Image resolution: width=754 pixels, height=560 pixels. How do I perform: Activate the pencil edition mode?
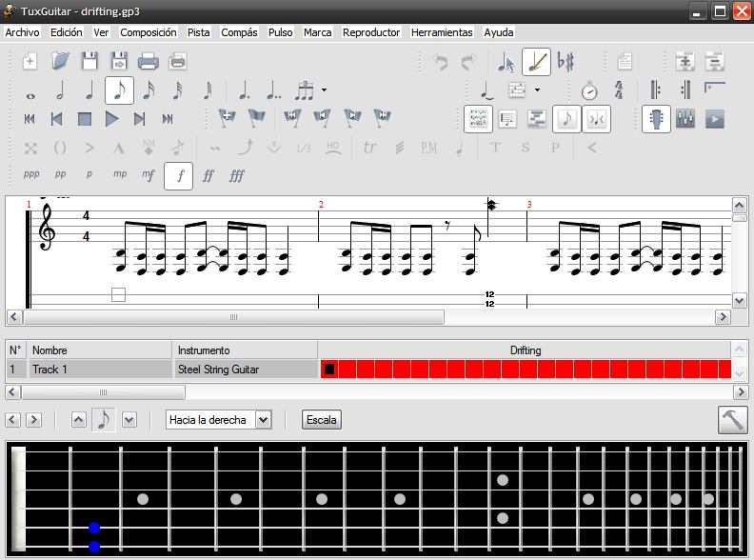[536, 62]
